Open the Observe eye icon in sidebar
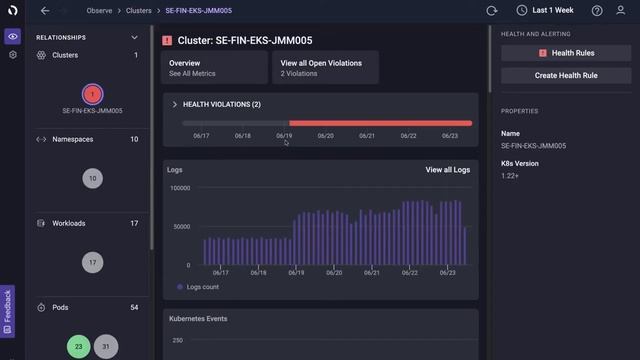The height and width of the screenshot is (360, 640). coord(13,37)
